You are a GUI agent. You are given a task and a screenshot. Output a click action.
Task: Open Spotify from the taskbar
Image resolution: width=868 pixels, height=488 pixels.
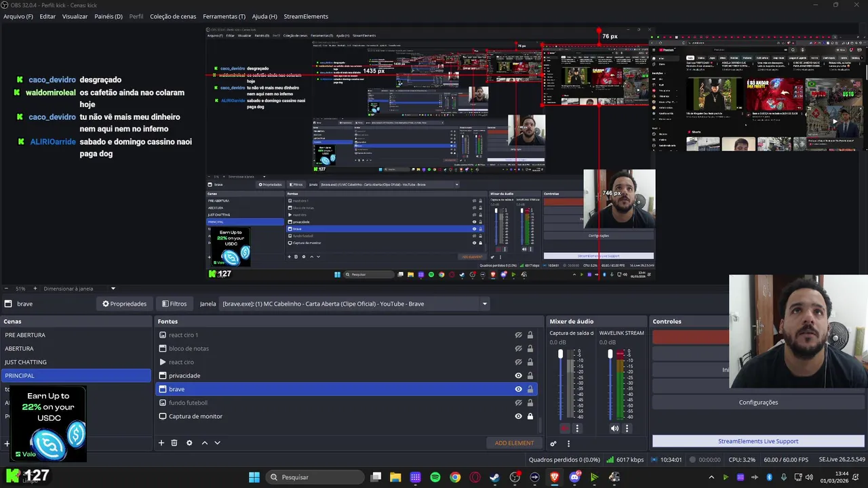[435, 477]
